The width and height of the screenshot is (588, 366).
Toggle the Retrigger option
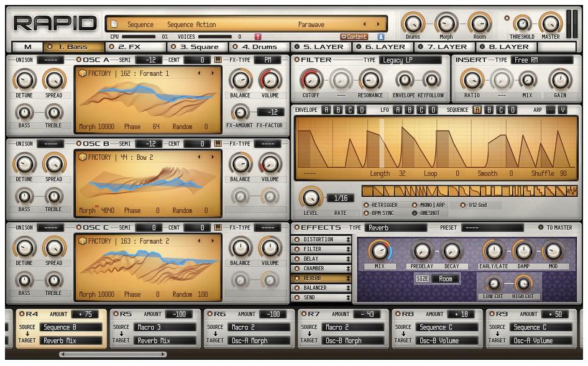pyautogui.click(x=366, y=204)
